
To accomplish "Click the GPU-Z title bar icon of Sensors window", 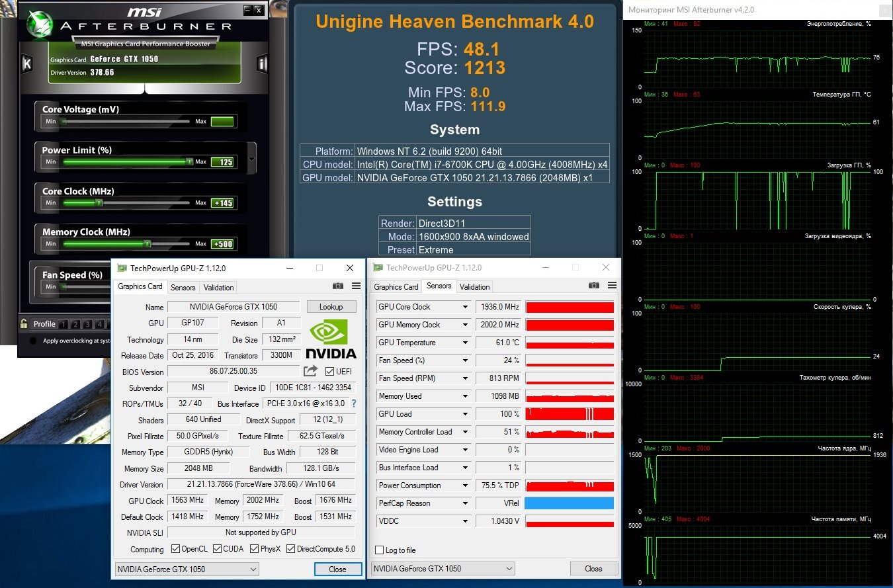I will click(x=378, y=268).
